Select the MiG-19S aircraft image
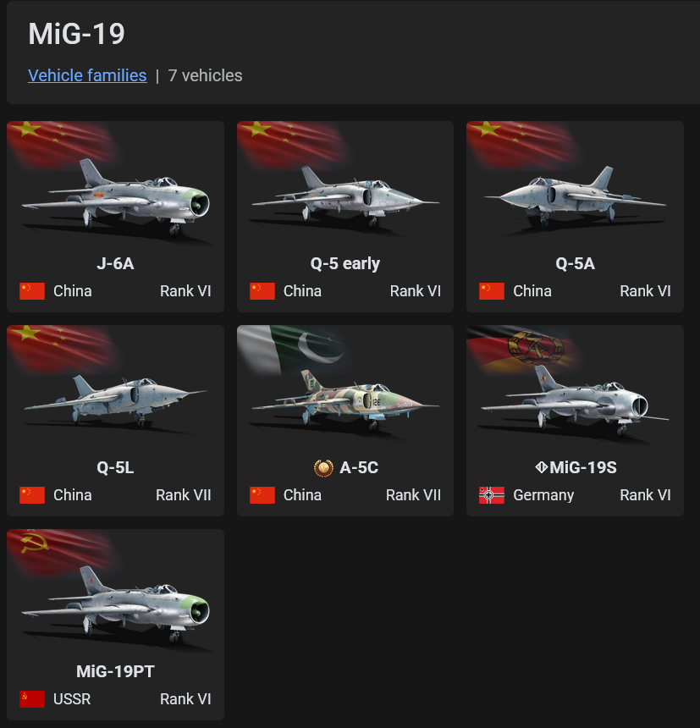Image resolution: width=700 pixels, height=728 pixels. pos(575,400)
